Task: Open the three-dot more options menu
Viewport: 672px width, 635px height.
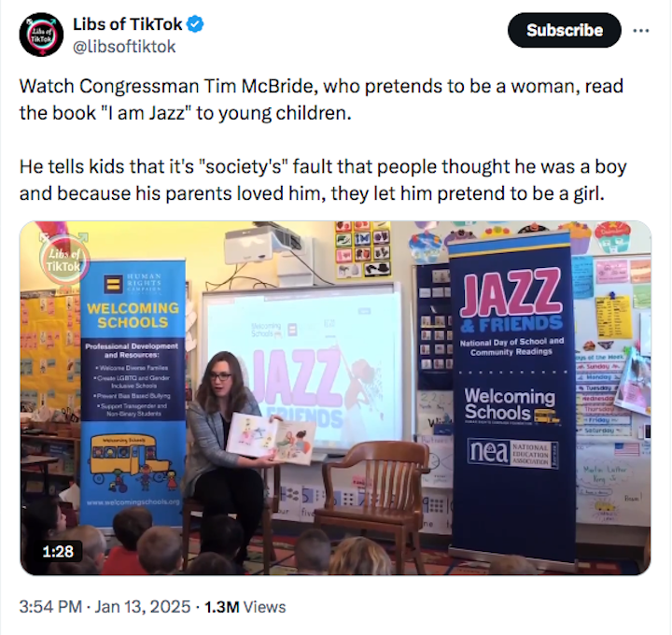Action: pos(640,31)
